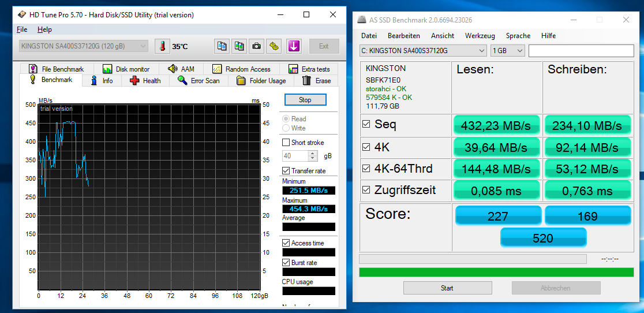Screen dimensions: 644x313
Task: Click the thermometer temperature icon
Action: 163,46
